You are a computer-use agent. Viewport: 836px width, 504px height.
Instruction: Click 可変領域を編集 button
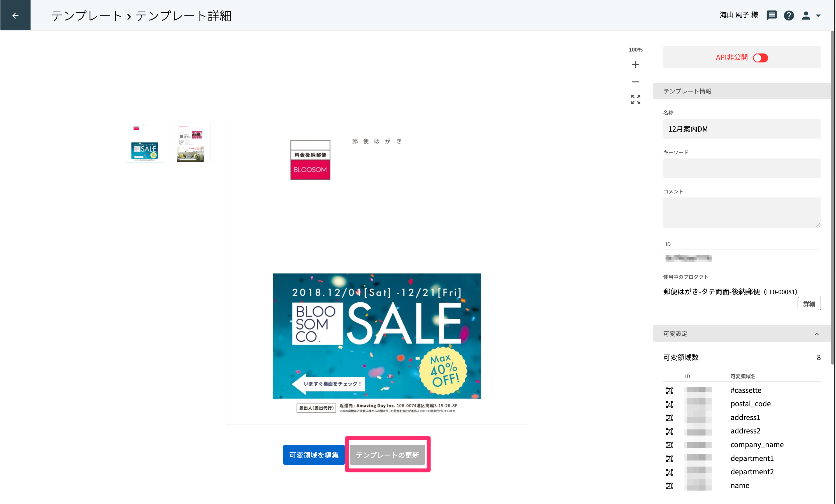(x=314, y=454)
